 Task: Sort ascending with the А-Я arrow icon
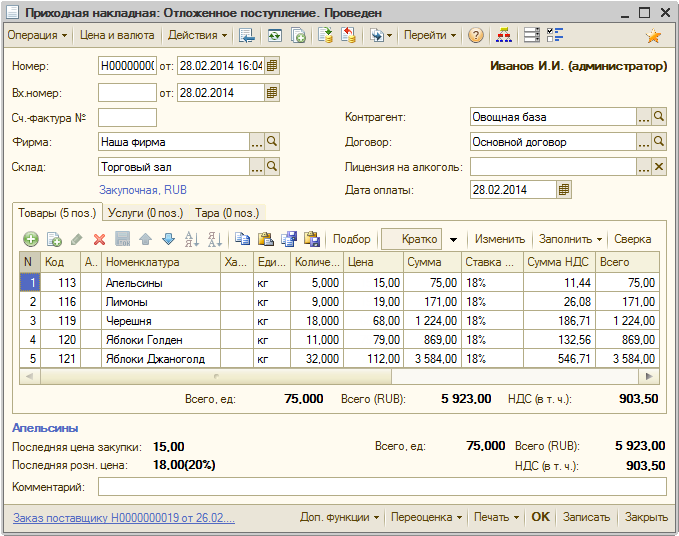191,239
